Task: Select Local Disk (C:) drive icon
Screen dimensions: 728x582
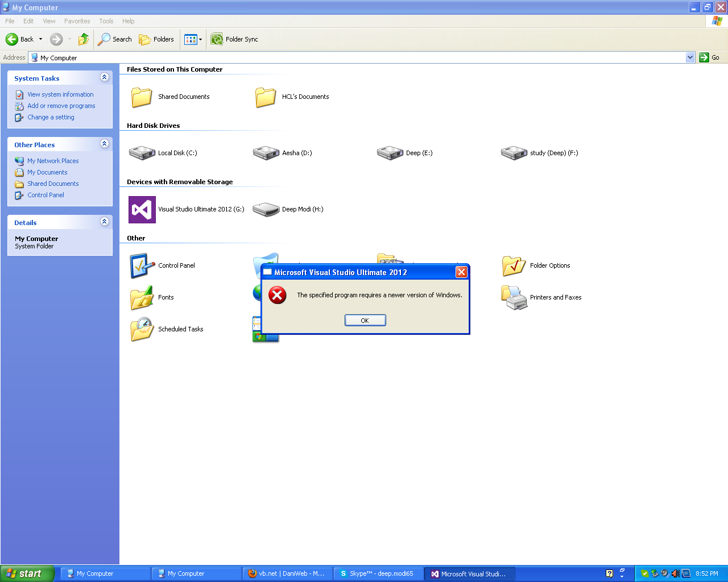Action: coord(142,153)
